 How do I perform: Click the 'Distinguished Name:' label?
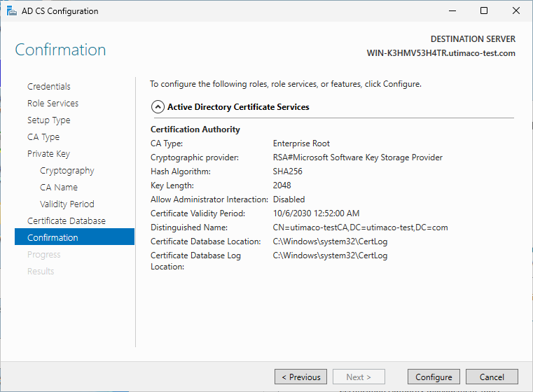click(189, 227)
